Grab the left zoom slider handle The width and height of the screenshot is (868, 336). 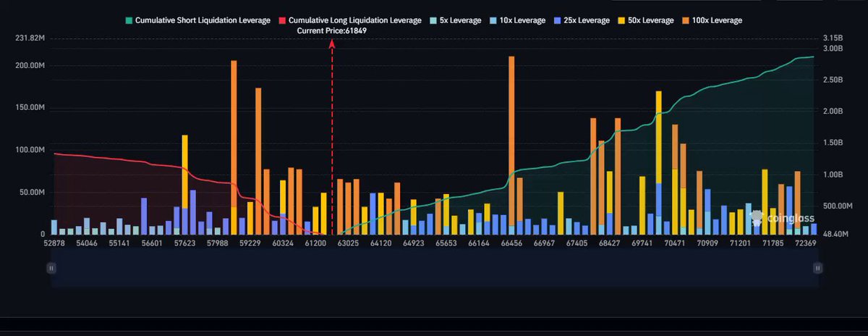coord(51,267)
